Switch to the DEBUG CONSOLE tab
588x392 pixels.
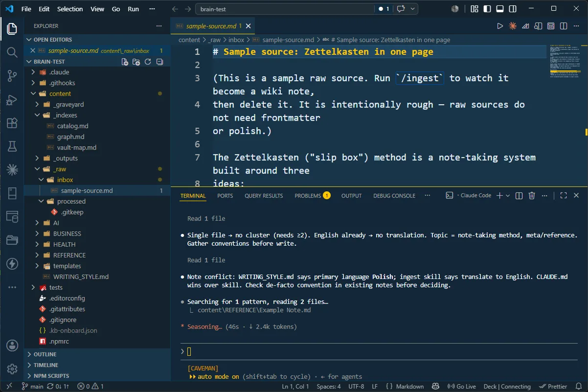tap(394, 196)
